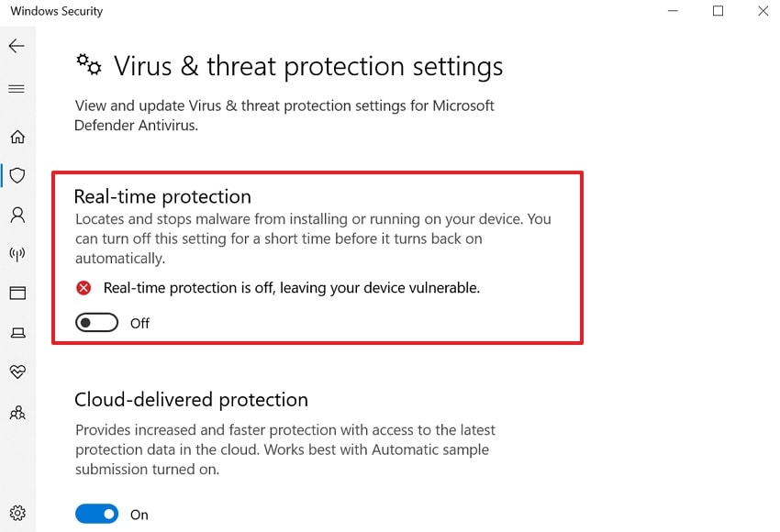
Task: Click the red error badge icon
Action: tap(84, 287)
